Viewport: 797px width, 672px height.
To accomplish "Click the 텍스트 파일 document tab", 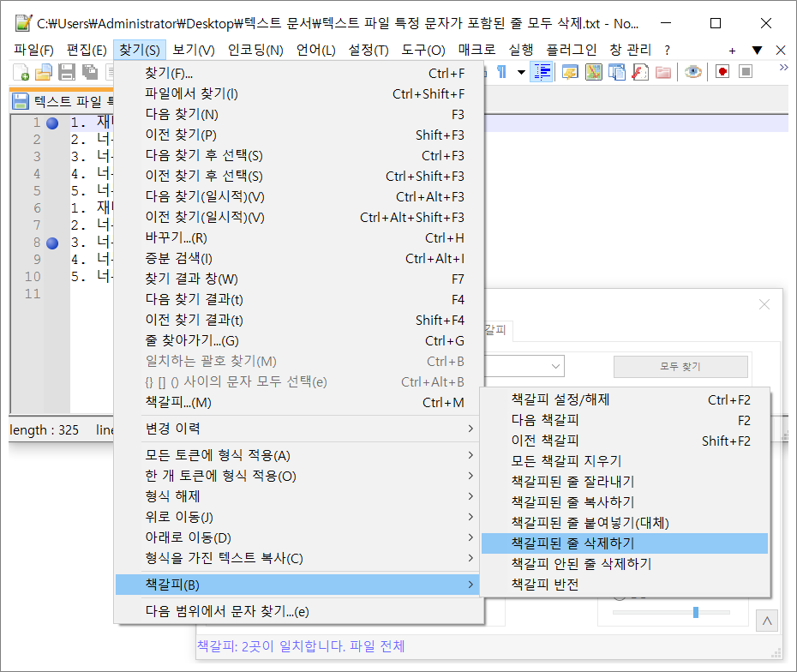I will 63,101.
